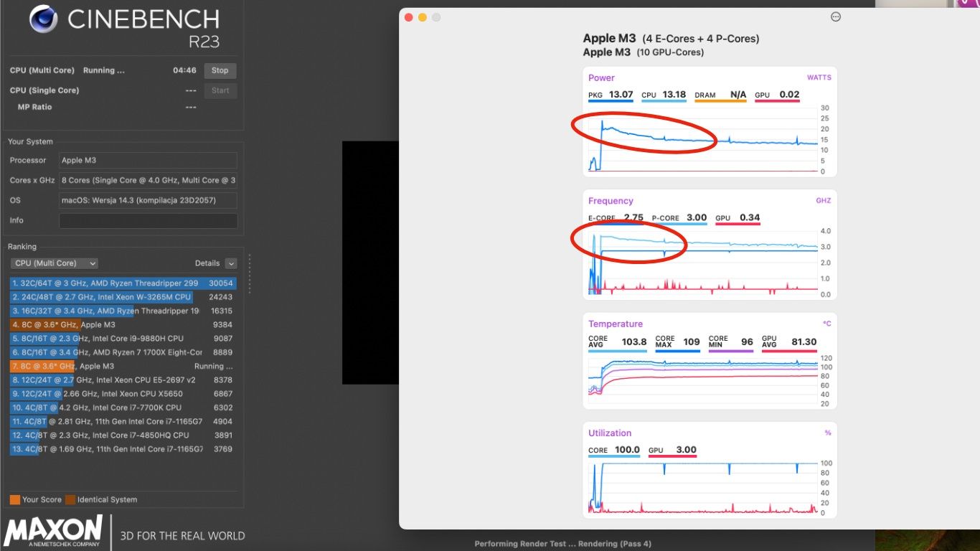Screen dimensions: 980x551
Task: Select the 16C/32T Threadripper 16315 ranking row
Action: pyautogui.click(x=123, y=311)
